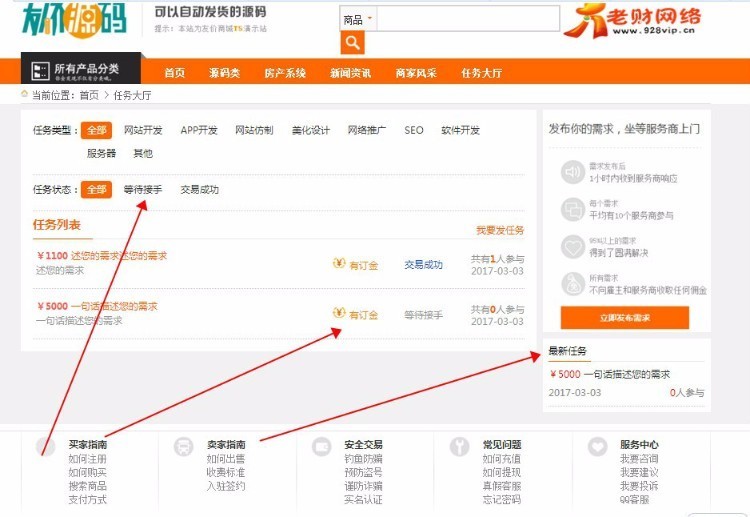Open the 商家风采 navigation item
Viewport: 750px width, 517px height.
[416, 73]
